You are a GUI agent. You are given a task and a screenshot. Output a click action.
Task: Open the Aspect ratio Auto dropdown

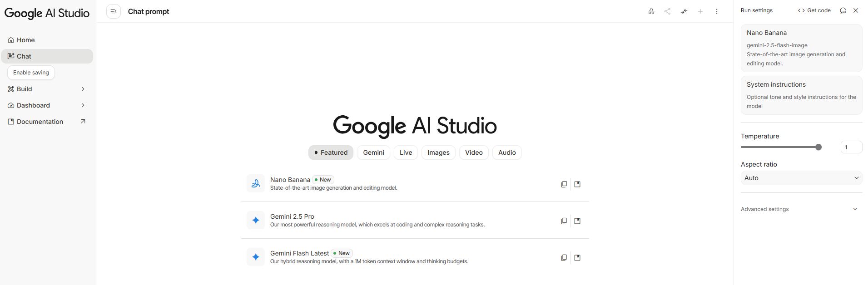coord(801,178)
